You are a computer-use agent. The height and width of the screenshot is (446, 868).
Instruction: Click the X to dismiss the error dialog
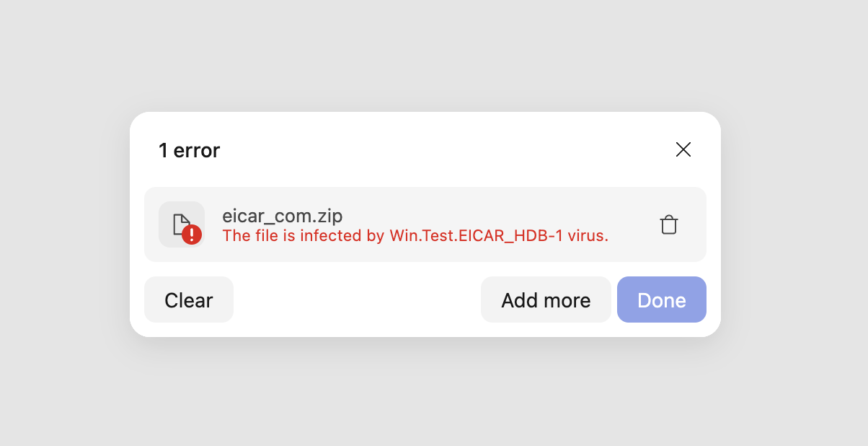pos(683,149)
